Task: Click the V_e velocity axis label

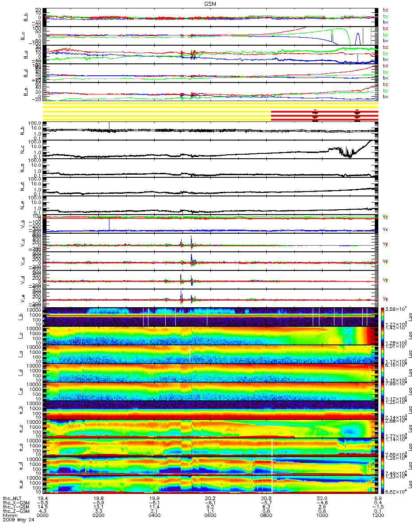Action: [23, 298]
